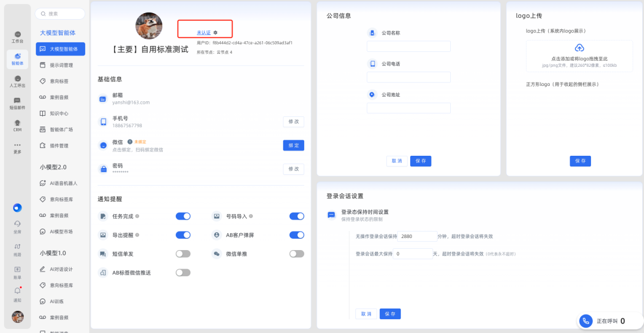Disable the 任务完成 notification toggle

pos(183,216)
